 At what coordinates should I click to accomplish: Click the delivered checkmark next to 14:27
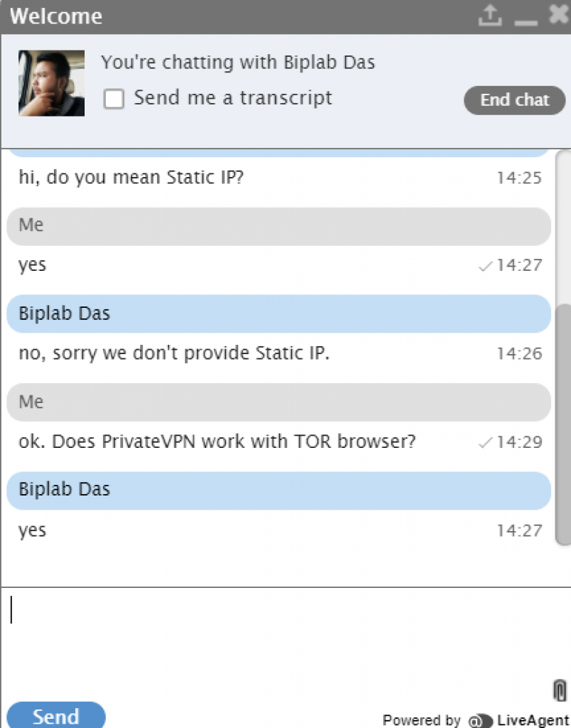[485, 266]
